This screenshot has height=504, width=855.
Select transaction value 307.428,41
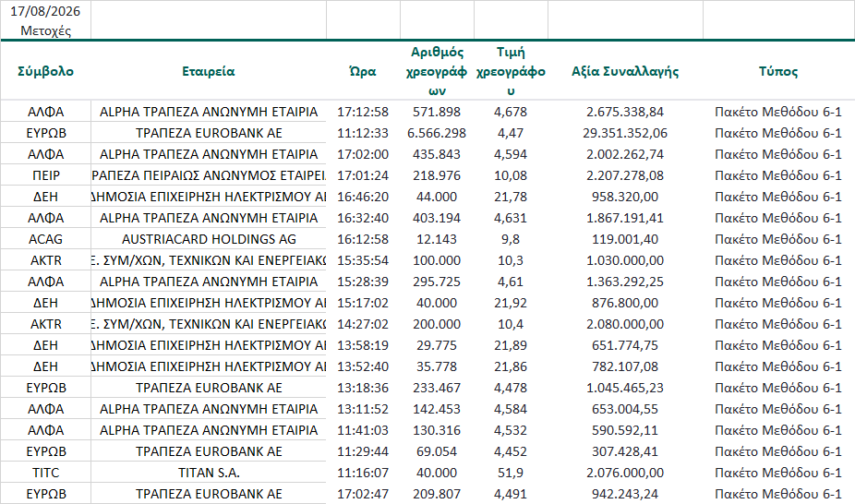click(x=625, y=451)
